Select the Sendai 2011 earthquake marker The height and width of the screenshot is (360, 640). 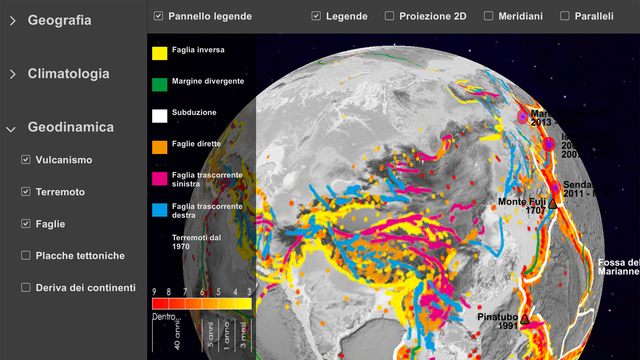coord(555,188)
